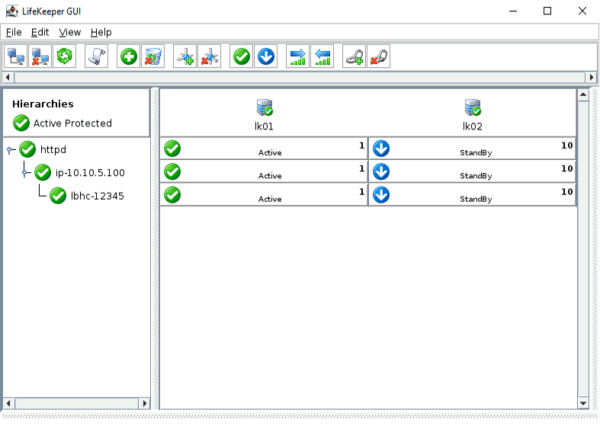Select the ip-10.10.5.100 resource in the tree
The image size is (600, 432).
(90, 173)
